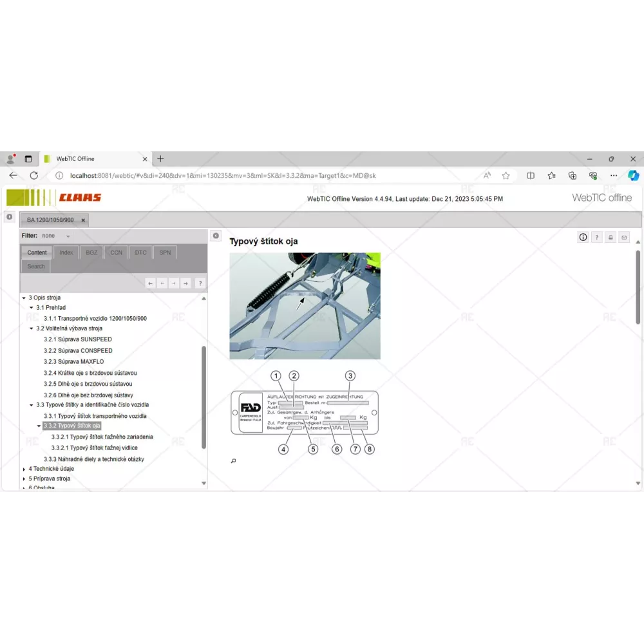Viewport: 644px width, 644px height.
Task: Add page to browser favorites star
Action: pos(506,175)
